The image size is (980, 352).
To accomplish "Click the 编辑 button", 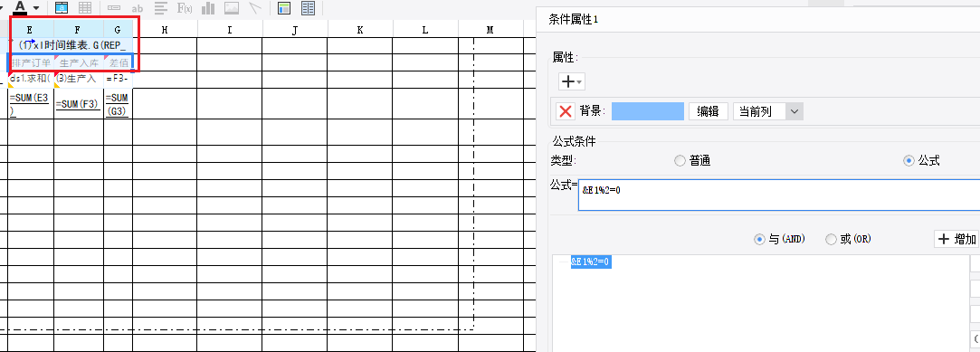I will tap(709, 111).
